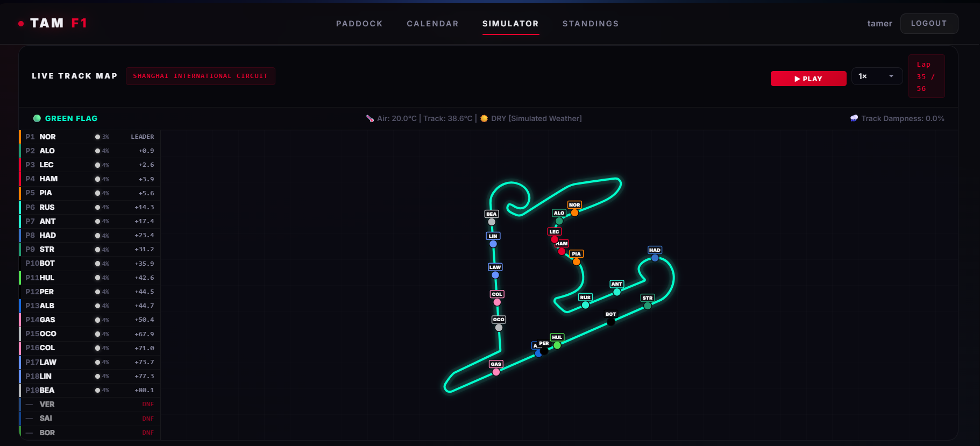Viewport: 980px width, 446px height.
Task: Select LEC car marker on track map
Action: [x=554, y=239]
